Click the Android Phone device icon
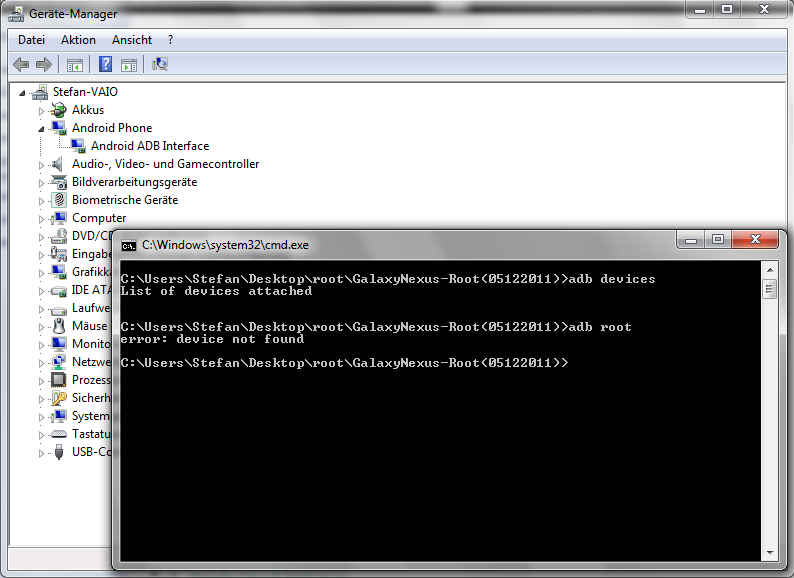The width and height of the screenshot is (794, 578). (59, 128)
